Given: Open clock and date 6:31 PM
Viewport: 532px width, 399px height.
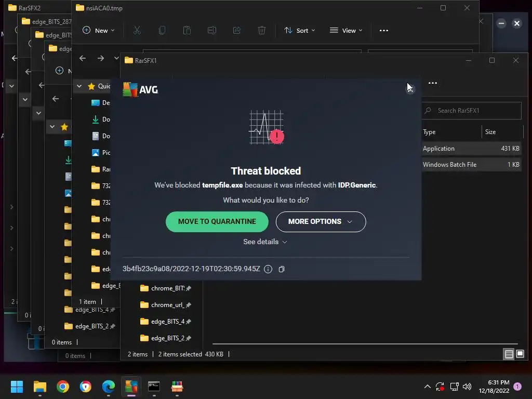Looking at the screenshot, I should point(494,387).
